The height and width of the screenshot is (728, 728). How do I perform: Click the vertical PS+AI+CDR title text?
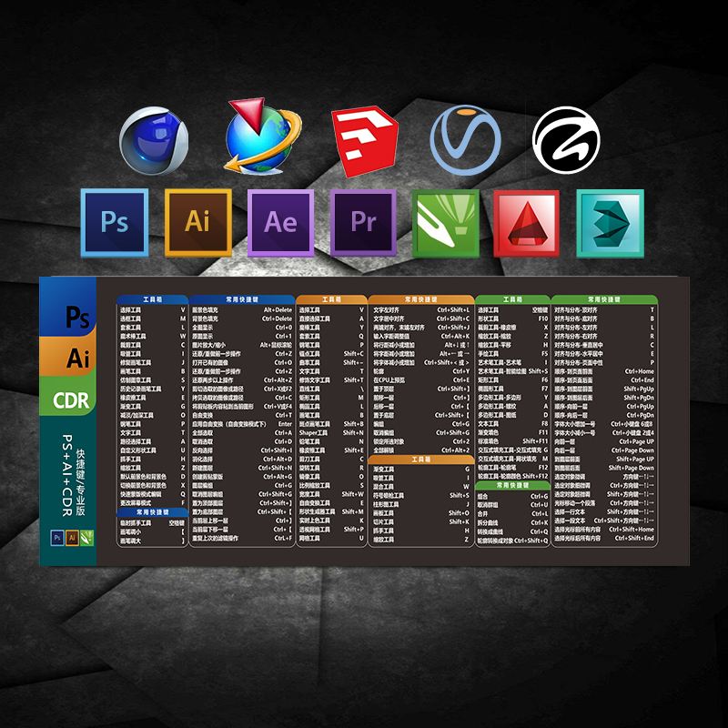coord(67,475)
